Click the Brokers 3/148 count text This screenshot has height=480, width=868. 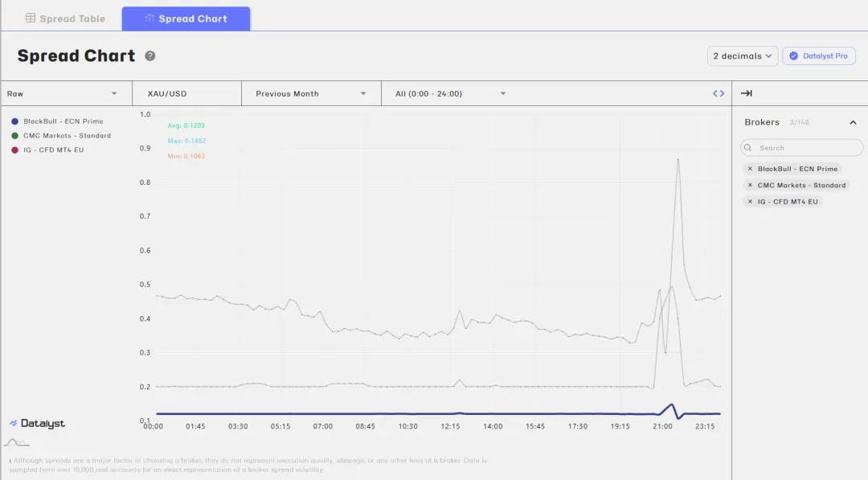pos(800,122)
